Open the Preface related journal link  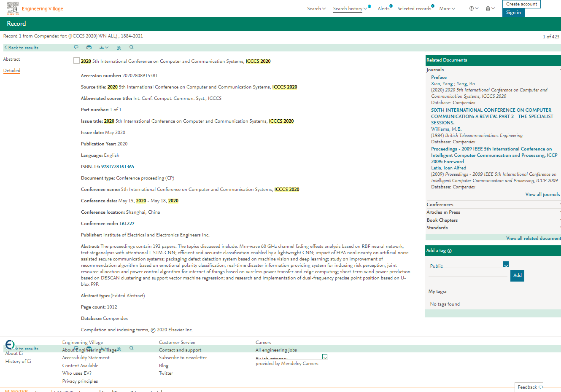[439, 77]
